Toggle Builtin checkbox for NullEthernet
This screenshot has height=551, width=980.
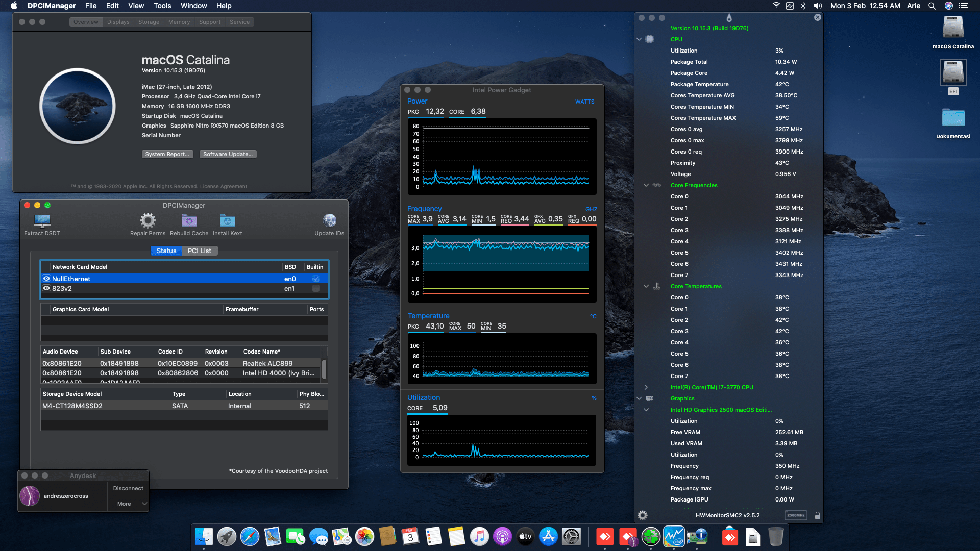(x=316, y=279)
